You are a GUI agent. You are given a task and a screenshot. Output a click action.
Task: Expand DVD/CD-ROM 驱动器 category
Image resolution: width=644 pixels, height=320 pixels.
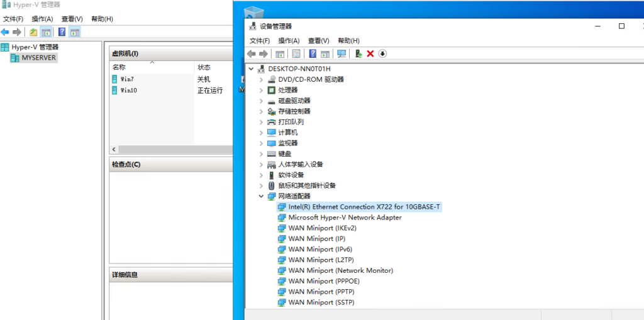coord(261,79)
